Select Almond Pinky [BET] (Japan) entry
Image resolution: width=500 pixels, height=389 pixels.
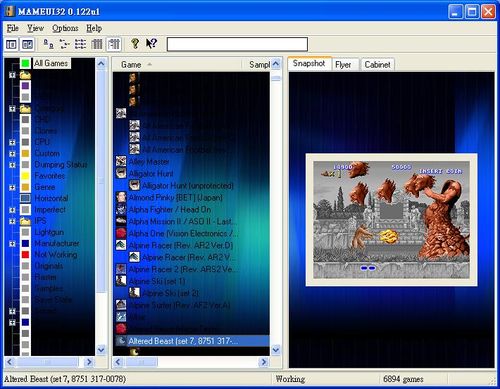(175, 198)
